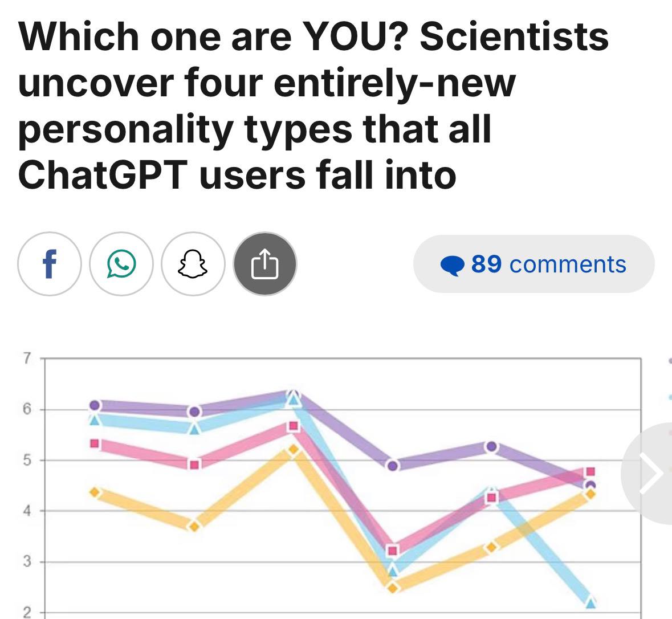The width and height of the screenshot is (672, 619).
Task: Click the white triangle at the chart's highest peak
Action: 293,396
